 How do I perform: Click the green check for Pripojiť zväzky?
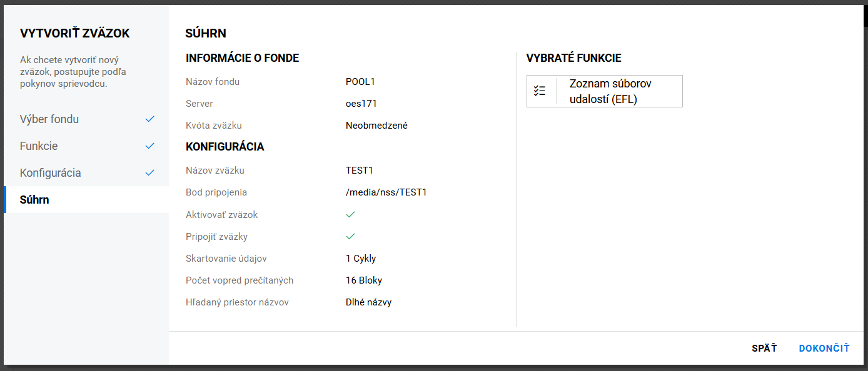click(x=350, y=236)
